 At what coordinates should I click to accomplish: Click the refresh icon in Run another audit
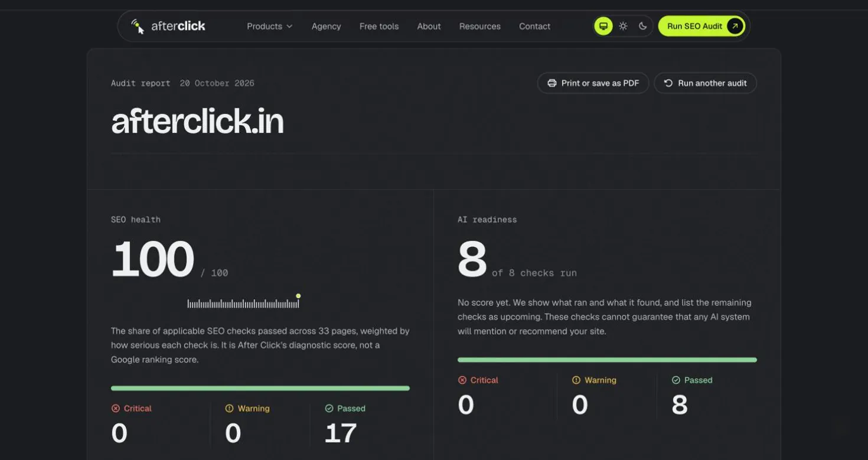point(668,83)
